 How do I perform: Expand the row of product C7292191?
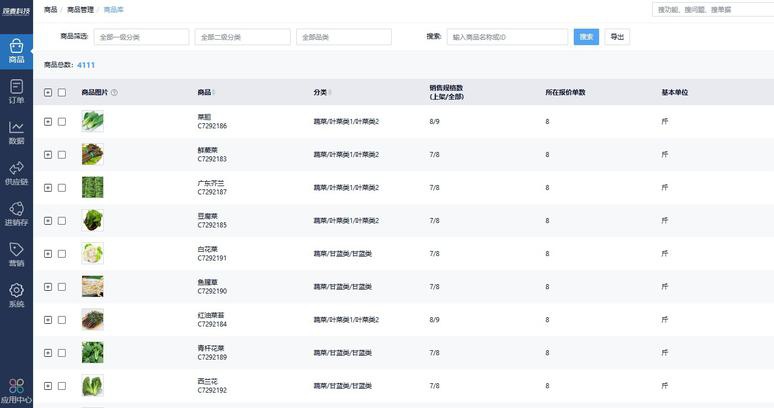pyautogui.click(x=48, y=254)
